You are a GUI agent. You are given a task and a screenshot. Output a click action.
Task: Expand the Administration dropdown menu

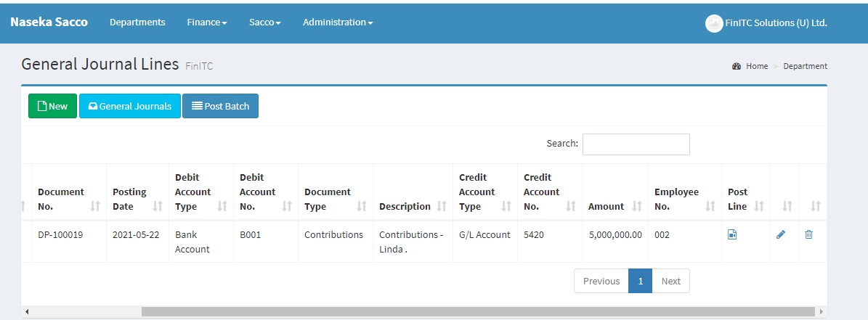[x=337, y=22]
